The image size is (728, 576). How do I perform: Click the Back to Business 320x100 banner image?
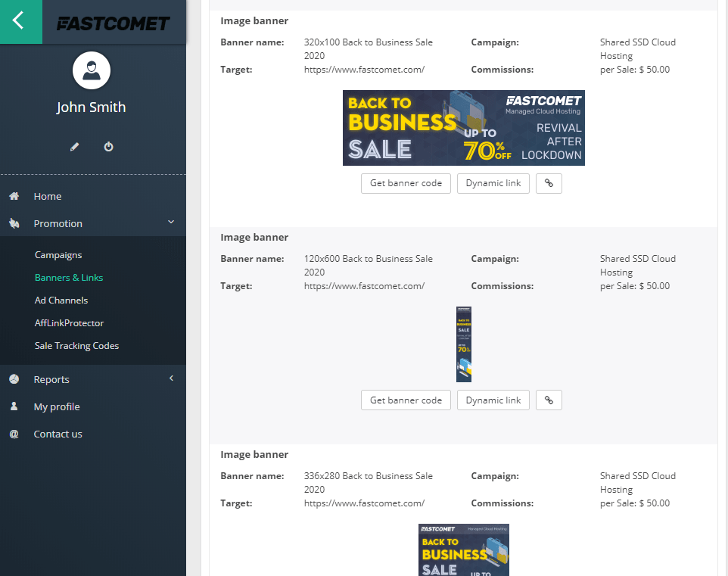coord(463,127)
